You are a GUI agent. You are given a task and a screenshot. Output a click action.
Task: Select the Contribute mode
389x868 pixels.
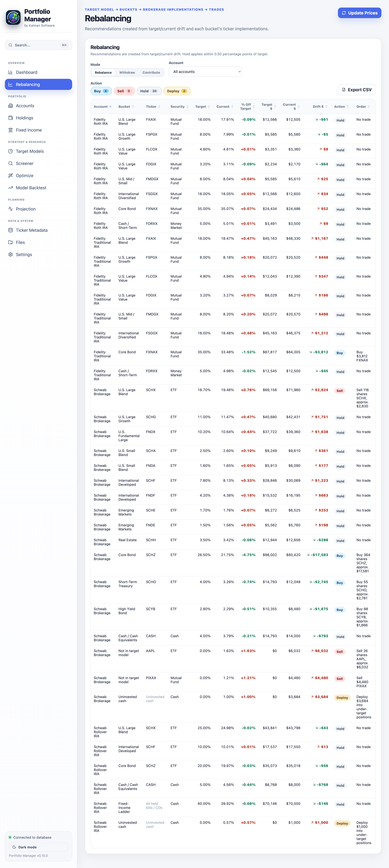[151, 72]
